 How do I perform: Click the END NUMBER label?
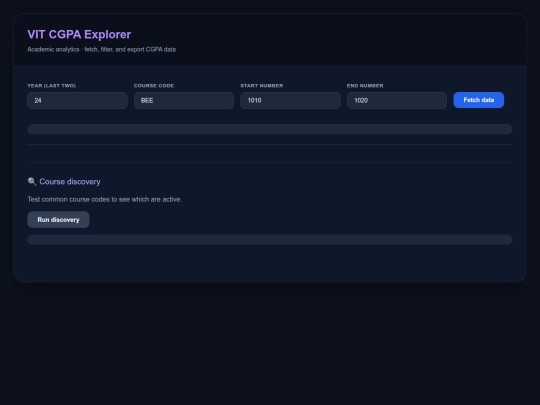click(365, 85)
